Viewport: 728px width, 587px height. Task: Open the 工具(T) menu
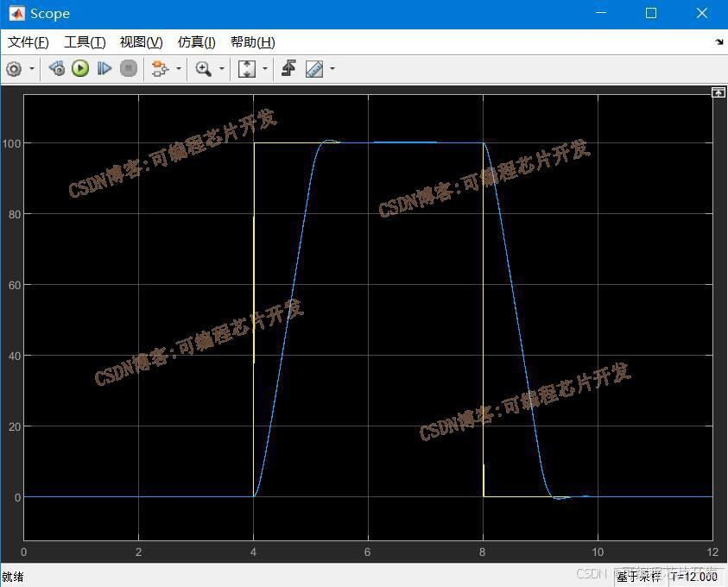pyautogui.click(x=85, y=42)
